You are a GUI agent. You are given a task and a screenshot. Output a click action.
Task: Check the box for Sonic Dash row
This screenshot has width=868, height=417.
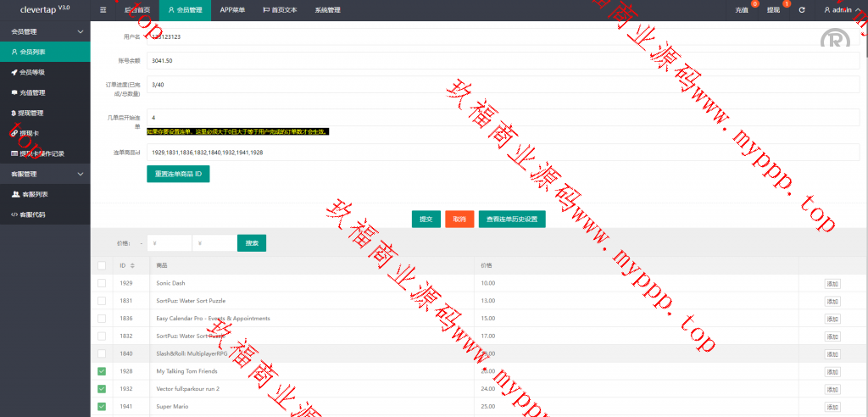(102, 282)
